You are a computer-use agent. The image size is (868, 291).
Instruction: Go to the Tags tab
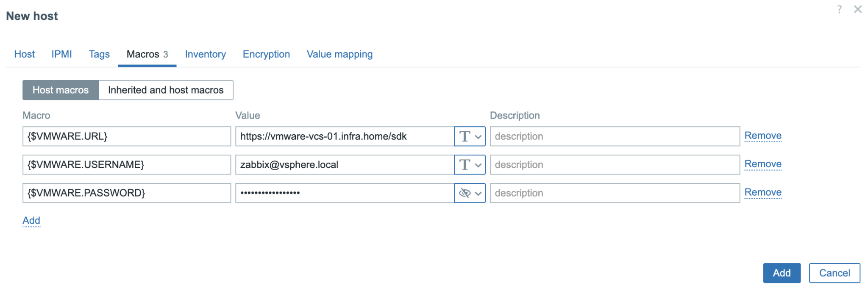[99, 54]
